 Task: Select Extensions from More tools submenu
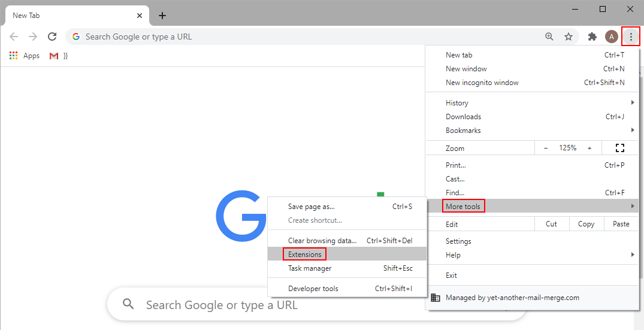click(x=305, y=255)
